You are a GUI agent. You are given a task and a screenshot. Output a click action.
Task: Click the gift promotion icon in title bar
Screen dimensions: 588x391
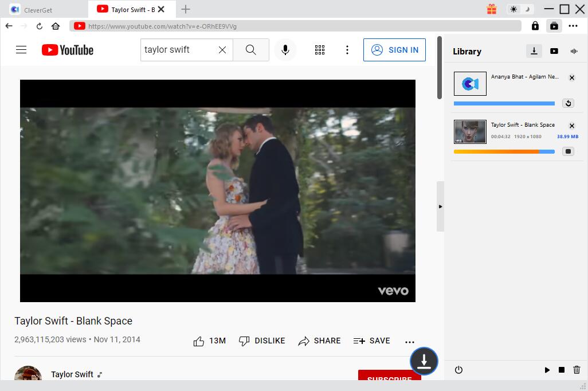(x=492, y=9)
